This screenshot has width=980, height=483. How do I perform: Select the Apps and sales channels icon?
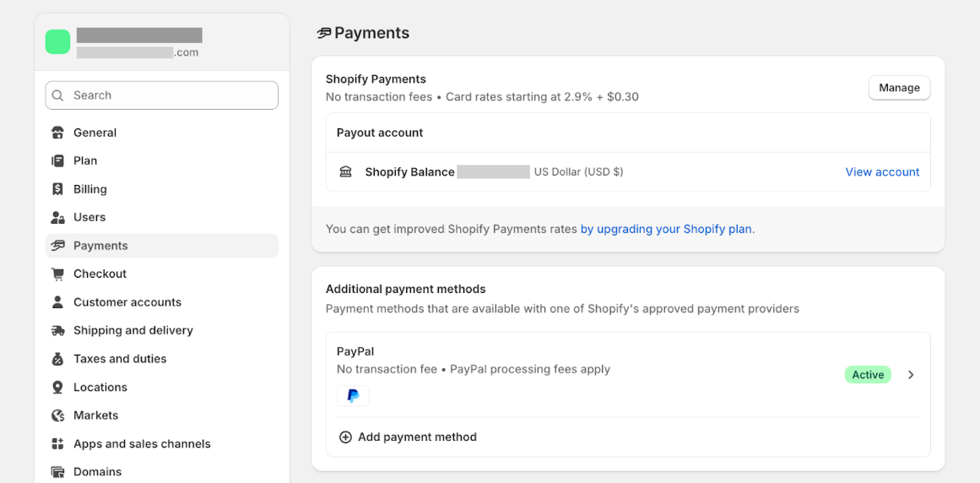pyautogui.click(x=58, y=443)
